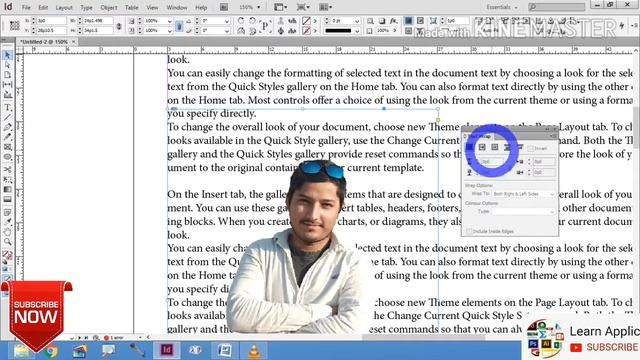Select the Rectangle Frame tool

click(7, 147)
